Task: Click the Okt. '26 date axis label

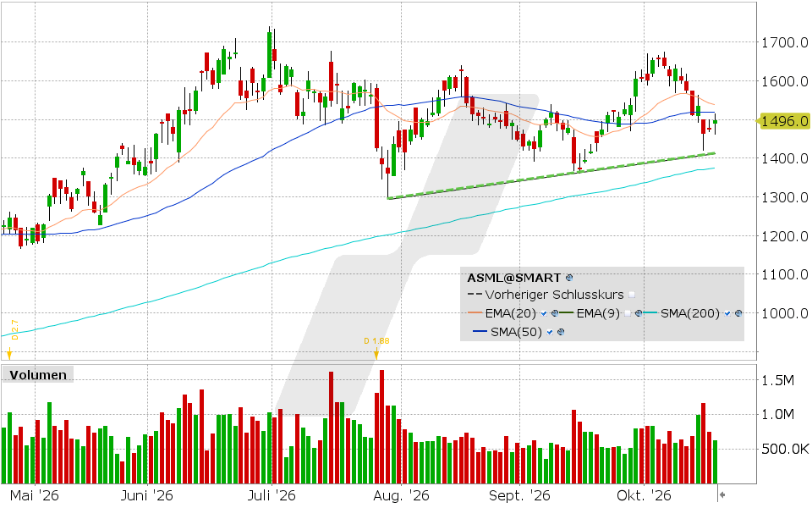Action: pos(644,496)
